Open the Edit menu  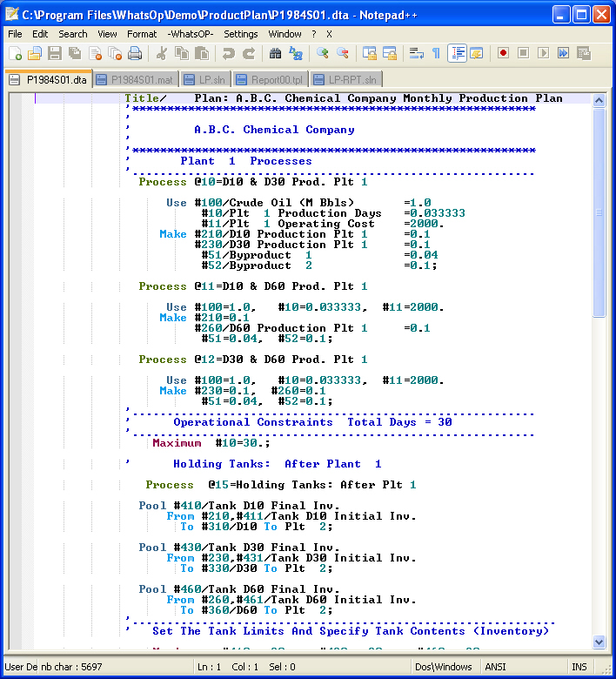(40, 34)
